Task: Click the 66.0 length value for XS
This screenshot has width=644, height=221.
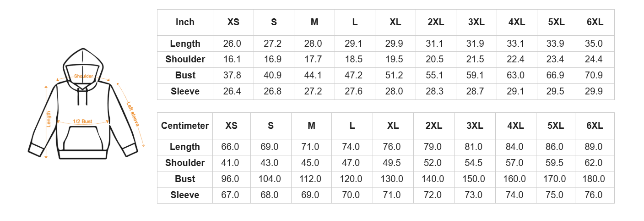Action: tap(230, 147)
